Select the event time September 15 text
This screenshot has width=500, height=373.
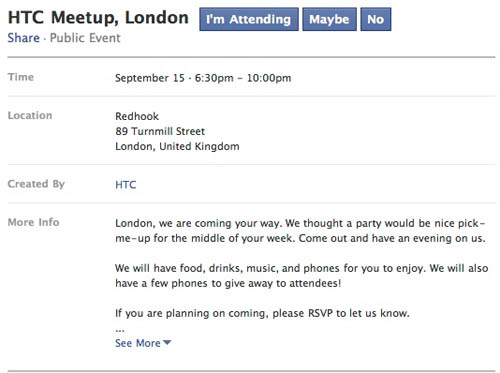coord(150,78)
